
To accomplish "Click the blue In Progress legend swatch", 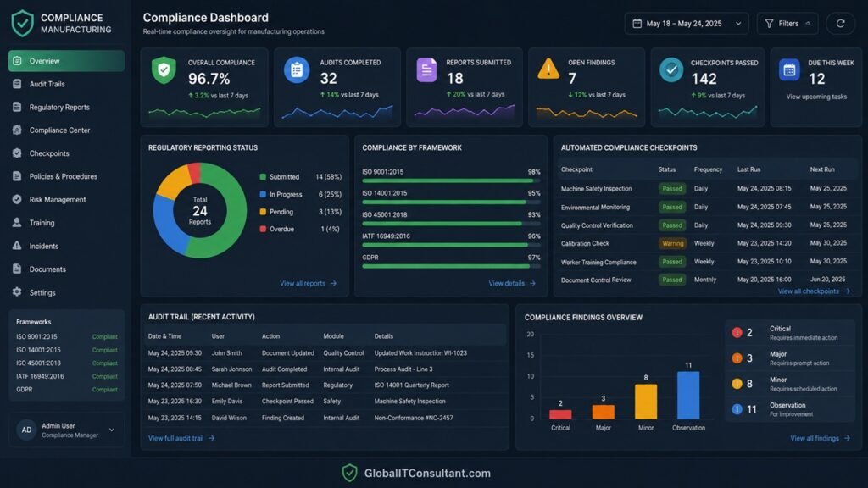I will coord(263,194).
